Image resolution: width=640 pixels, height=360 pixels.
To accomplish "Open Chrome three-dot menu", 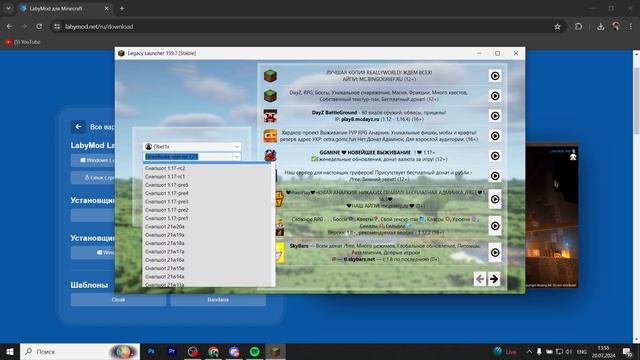I will tap(631, 27).
